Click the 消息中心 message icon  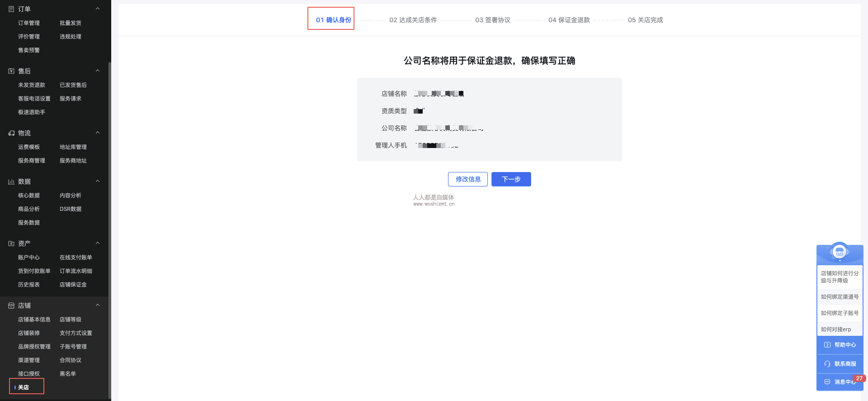point(827,382)
